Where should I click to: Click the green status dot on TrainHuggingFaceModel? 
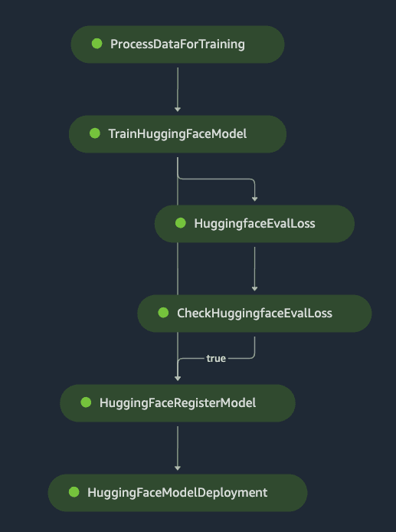click(95, 133)
